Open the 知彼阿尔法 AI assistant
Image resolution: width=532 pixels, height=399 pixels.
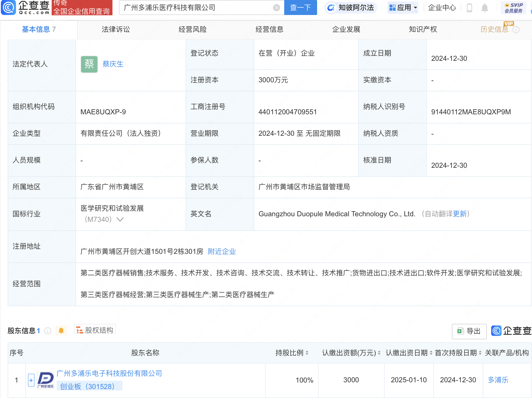pyautogui.click(x=351, y=8)
